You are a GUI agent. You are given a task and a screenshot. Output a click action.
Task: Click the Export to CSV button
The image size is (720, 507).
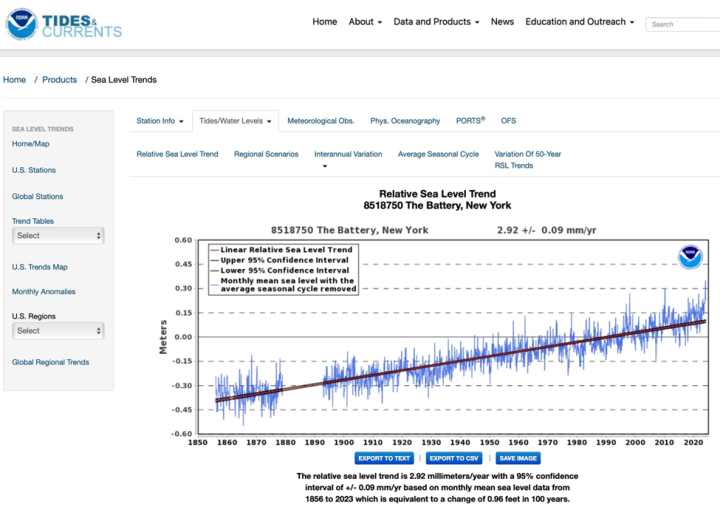454,458
